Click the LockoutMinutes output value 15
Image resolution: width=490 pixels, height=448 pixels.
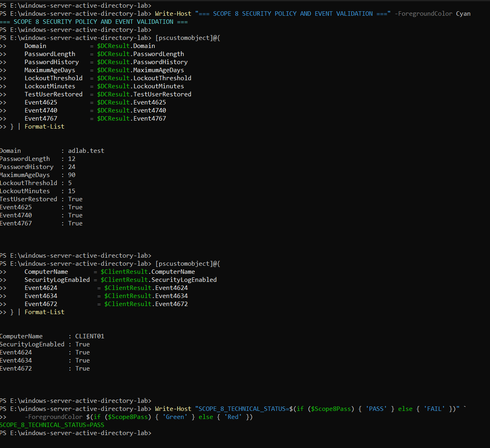(x=72, y=191)
